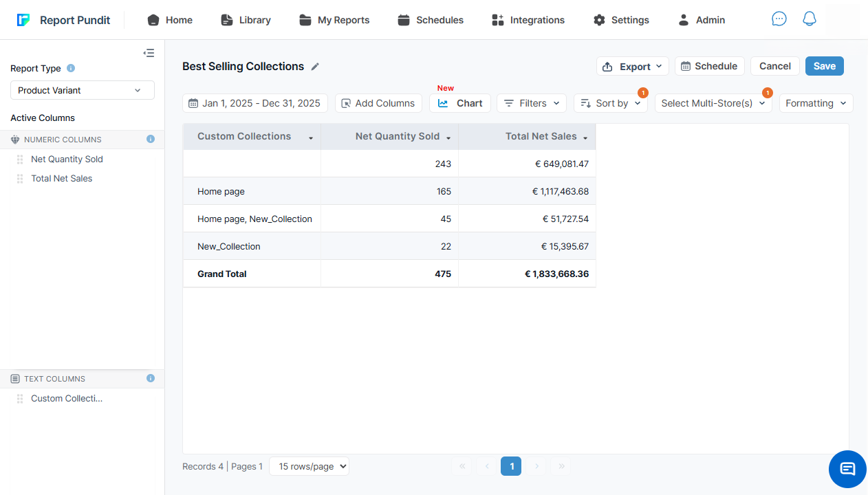Grab the drag handle for Net Quantity Sold

click(20, 159)
